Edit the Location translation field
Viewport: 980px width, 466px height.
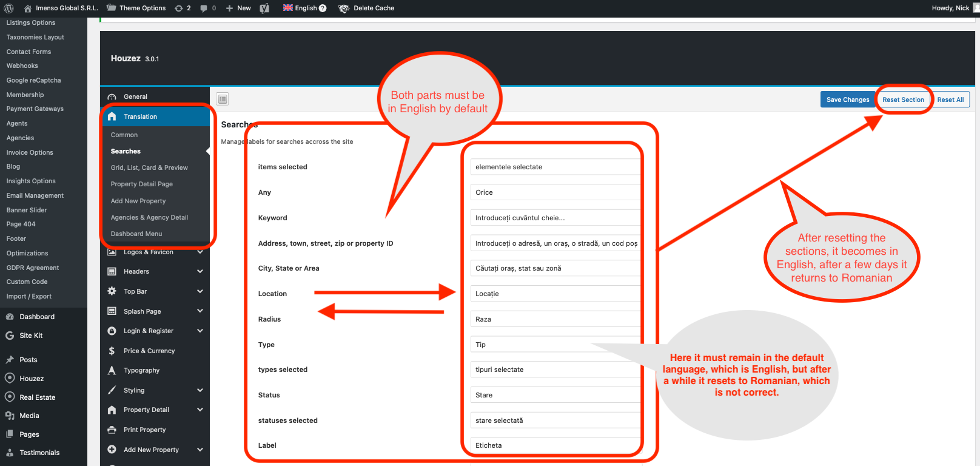pyautogui.click(x=555, y=294)
